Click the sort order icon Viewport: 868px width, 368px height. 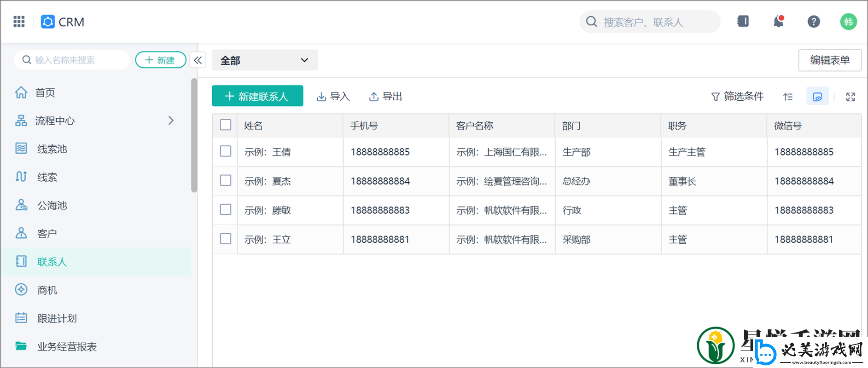click(x=787, y=97)
